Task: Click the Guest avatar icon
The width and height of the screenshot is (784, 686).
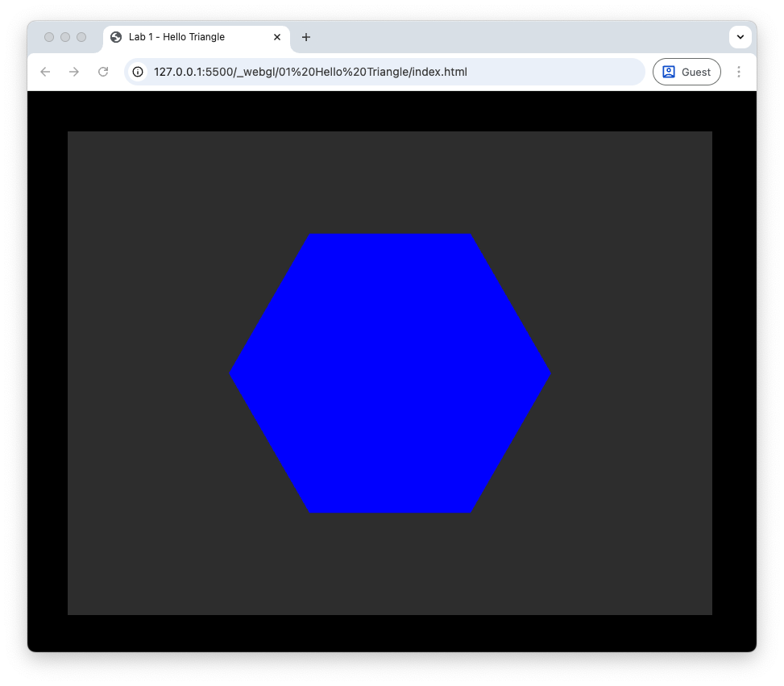Action: coord(669,72)
